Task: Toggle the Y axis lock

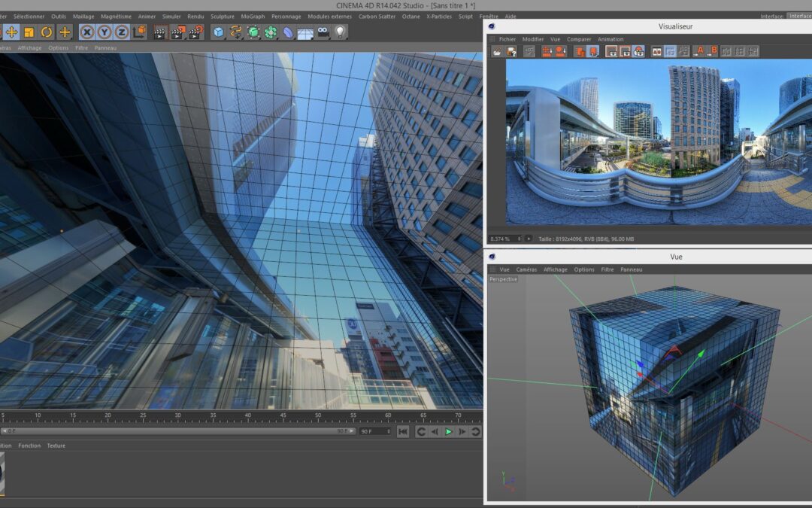Action: pyautogui.click(x=105, y=32)
